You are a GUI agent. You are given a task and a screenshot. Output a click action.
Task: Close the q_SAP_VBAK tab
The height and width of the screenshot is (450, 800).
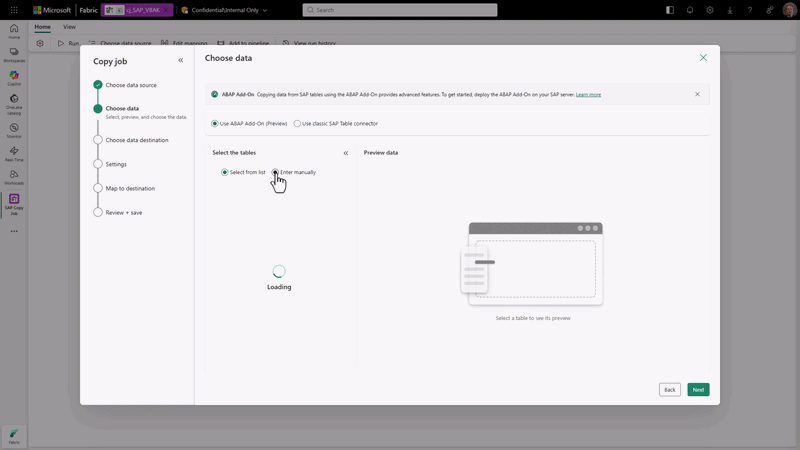[x=166, y=10]
